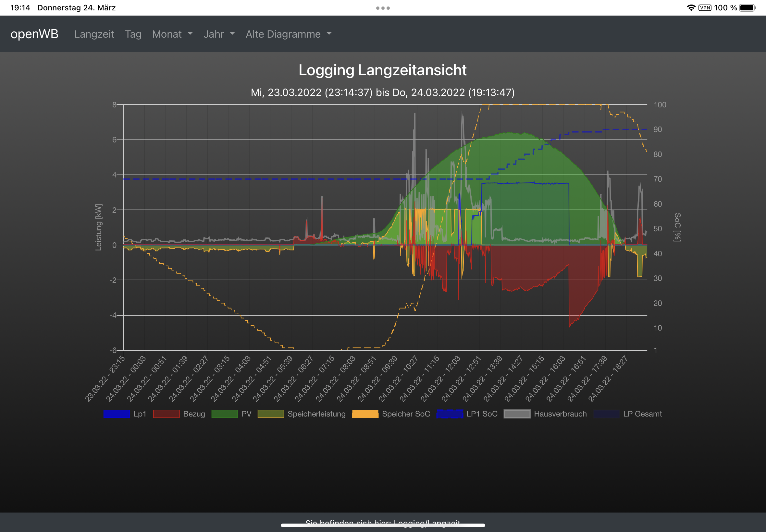Viewport: 766px width, 532px height.
Task: Expand the Jahr dropdown menu
Action: click(x=219, y=34)
